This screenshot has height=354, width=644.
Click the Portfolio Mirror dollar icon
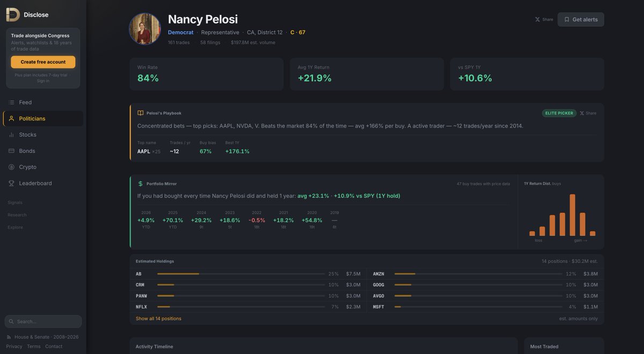click(141, 183)
